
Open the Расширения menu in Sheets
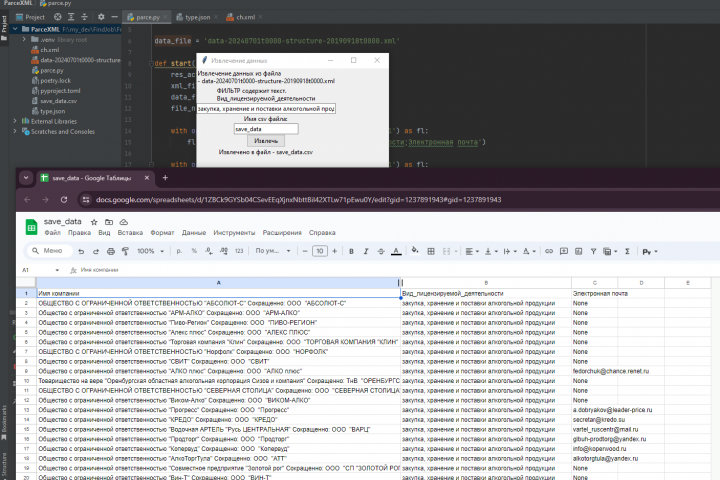click(x=283, y=232)
